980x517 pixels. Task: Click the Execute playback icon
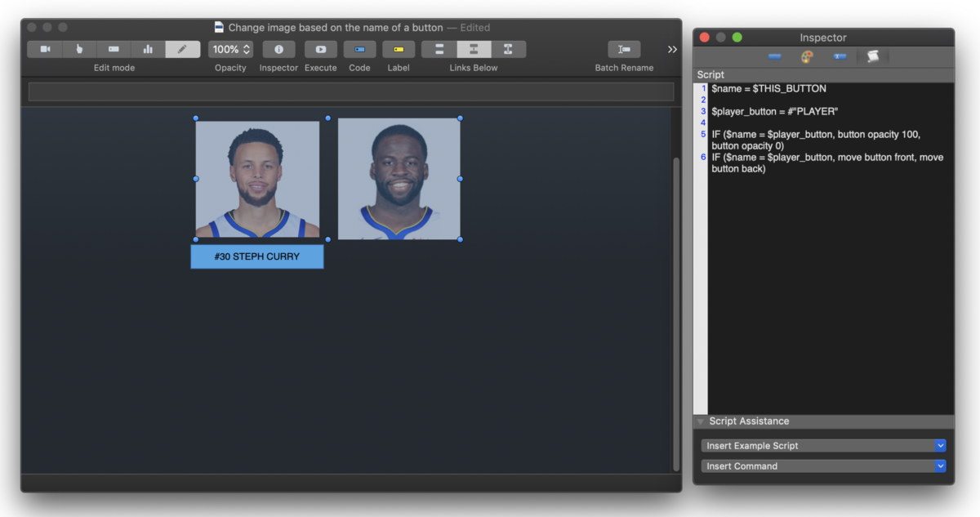(x=320, y=49)
